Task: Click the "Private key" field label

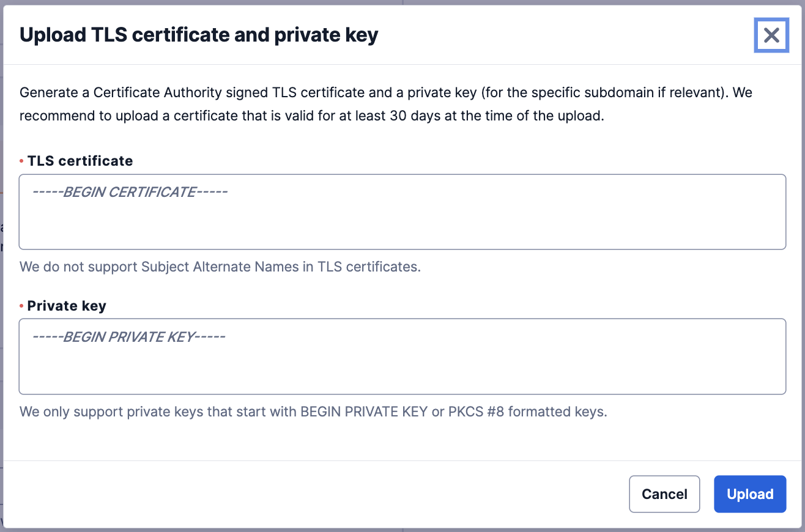Action: click(67, 306)
